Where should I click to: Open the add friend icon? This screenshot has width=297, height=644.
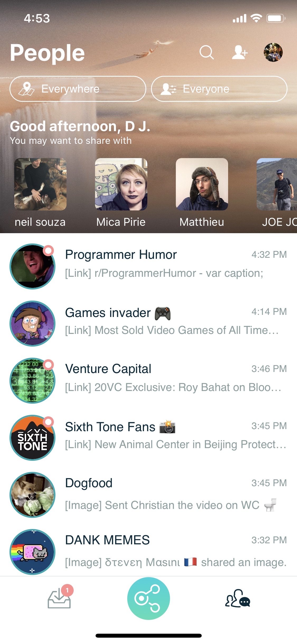click(x=240, y=52)
